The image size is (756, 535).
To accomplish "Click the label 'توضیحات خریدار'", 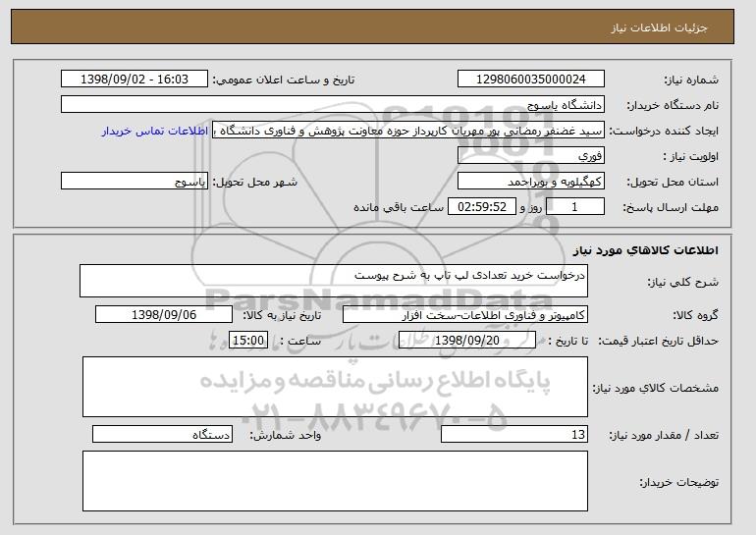I will 678,482.
